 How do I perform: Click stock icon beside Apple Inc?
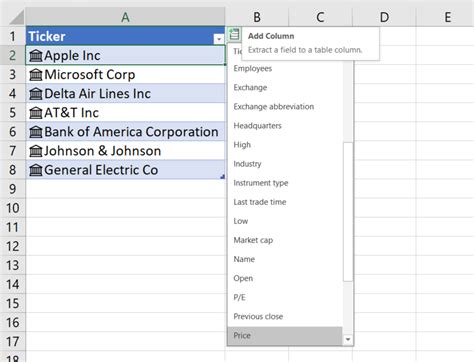[x=36, y=55]
